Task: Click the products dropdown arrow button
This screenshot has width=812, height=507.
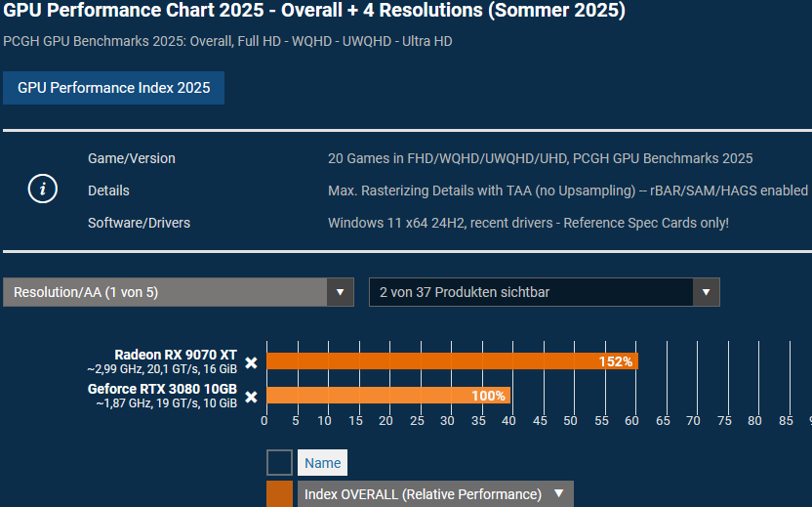Action: tap(706, 292)
